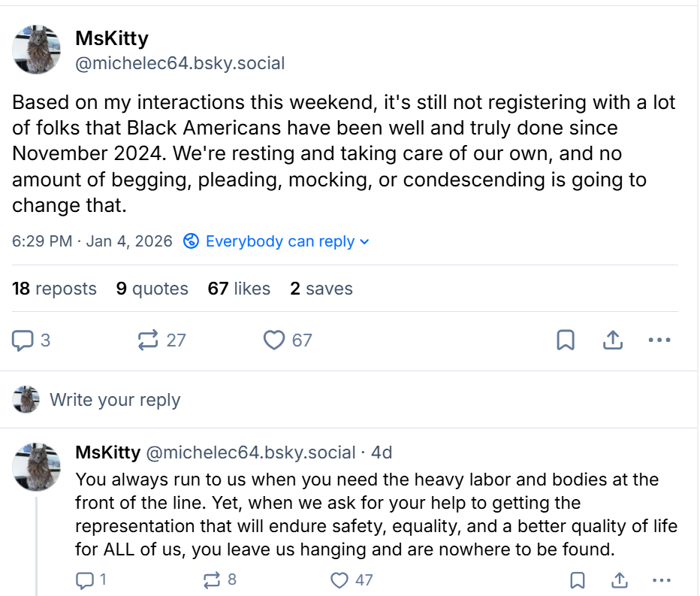
Task: Save the reply using bookmark icon
Action: [577, 579]
